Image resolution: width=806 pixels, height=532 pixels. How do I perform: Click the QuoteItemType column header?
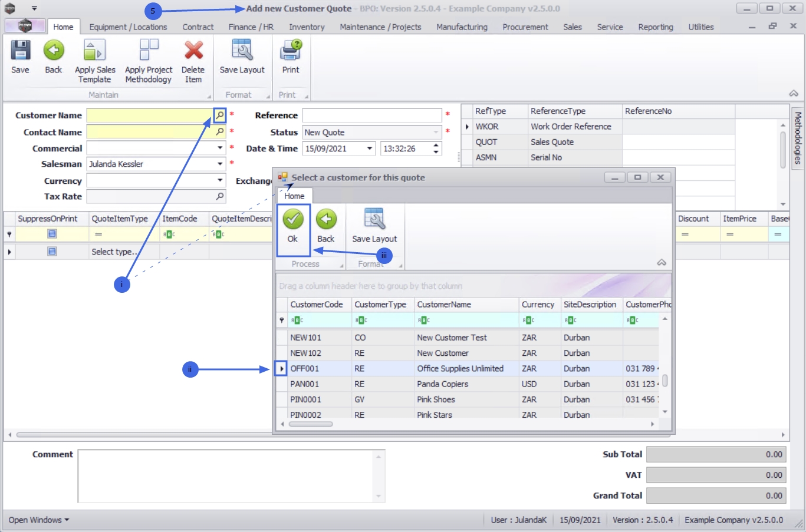click(x=124, y=219)
